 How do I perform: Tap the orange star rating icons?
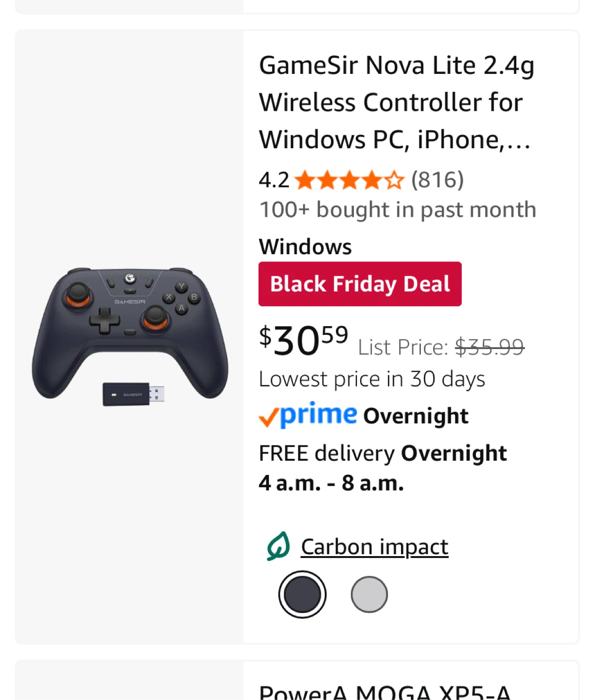[349, 180]
